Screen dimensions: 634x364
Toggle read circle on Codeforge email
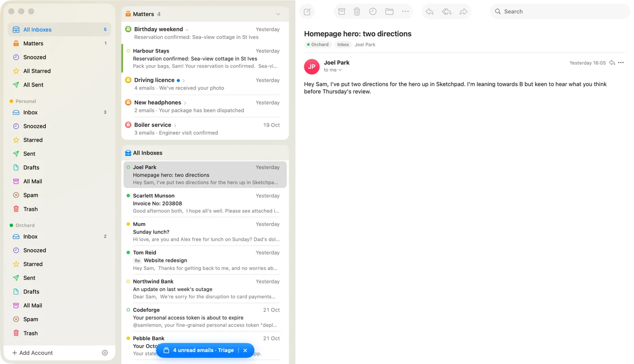coord(128,310)
